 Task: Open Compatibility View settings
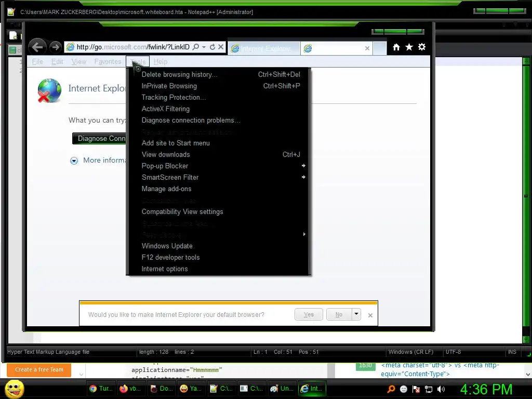pyautogui.click(x=219, y=212)
